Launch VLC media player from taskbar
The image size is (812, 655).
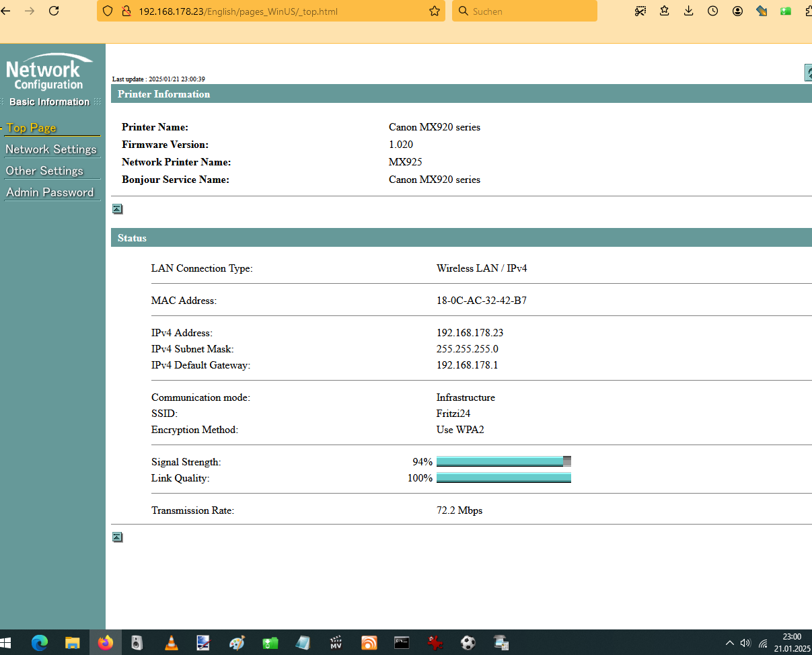[x=172, y=643]
